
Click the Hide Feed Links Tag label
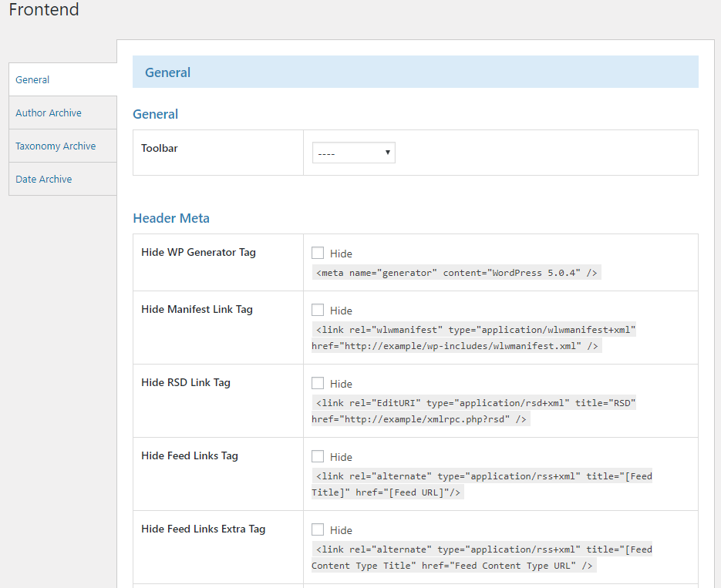pyautogui.click(x=190, y=455)
